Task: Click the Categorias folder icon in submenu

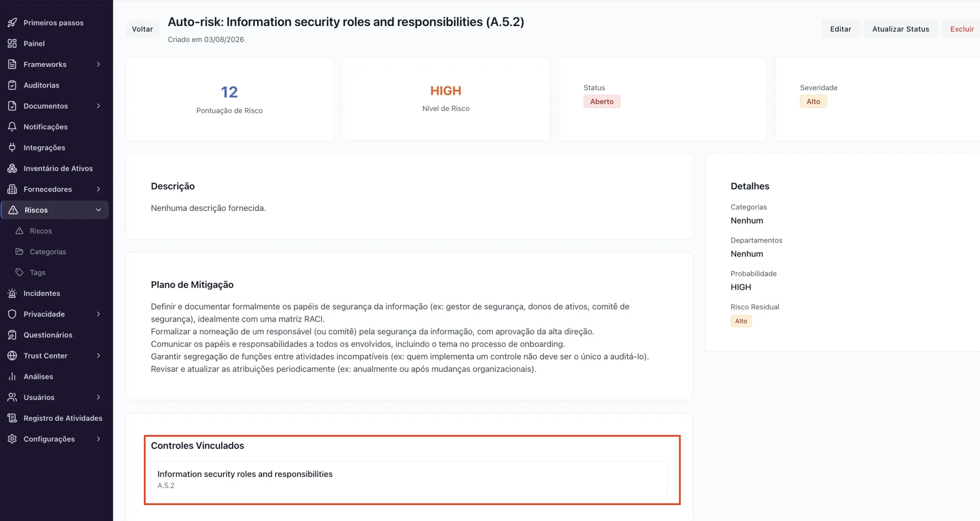Action: (19, 252)
